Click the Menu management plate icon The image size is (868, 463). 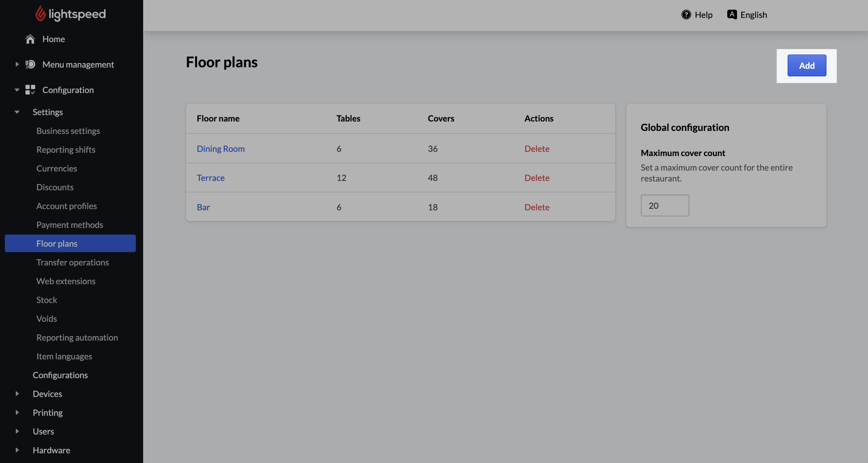30,64
